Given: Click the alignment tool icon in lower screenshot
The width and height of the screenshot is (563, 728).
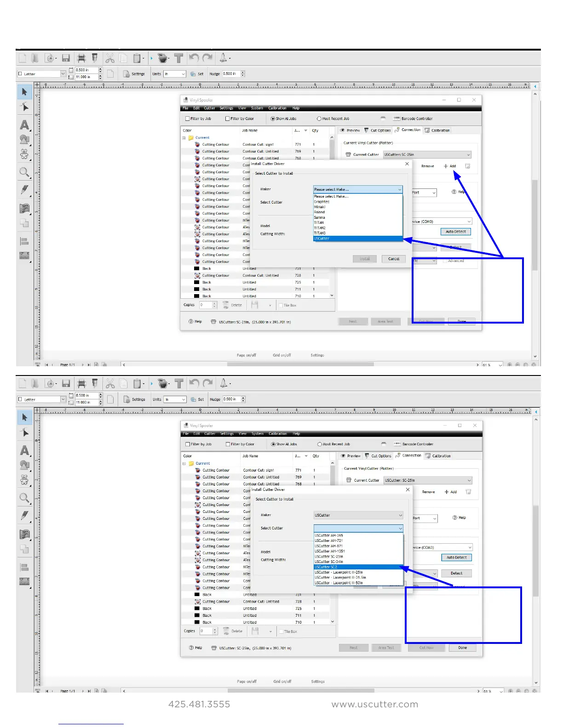Looking at the screenshot, I should [24, 567].
